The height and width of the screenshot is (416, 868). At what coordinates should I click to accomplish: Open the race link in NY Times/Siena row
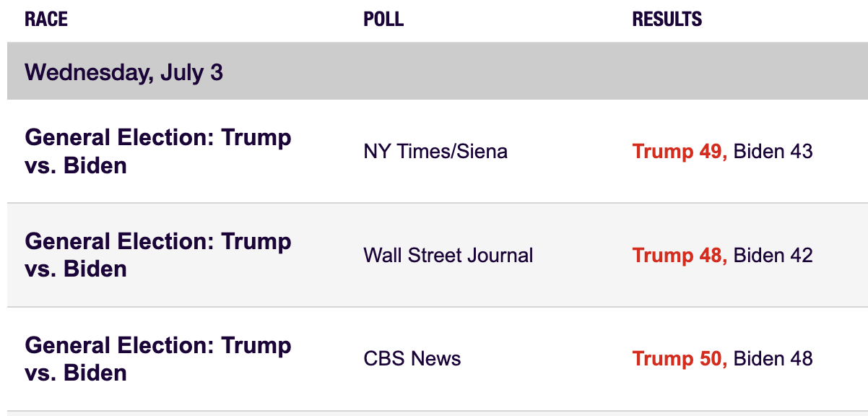click(x=158, y=152)
